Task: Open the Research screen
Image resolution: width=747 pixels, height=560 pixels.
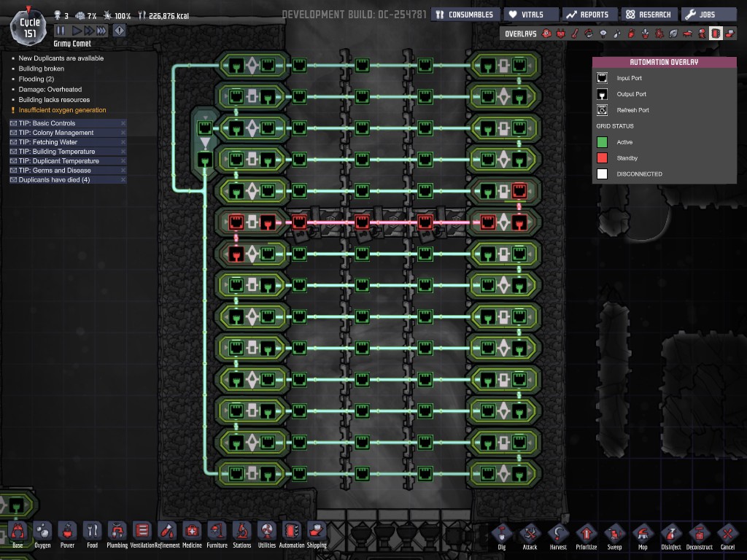Action: pos(648,15)
